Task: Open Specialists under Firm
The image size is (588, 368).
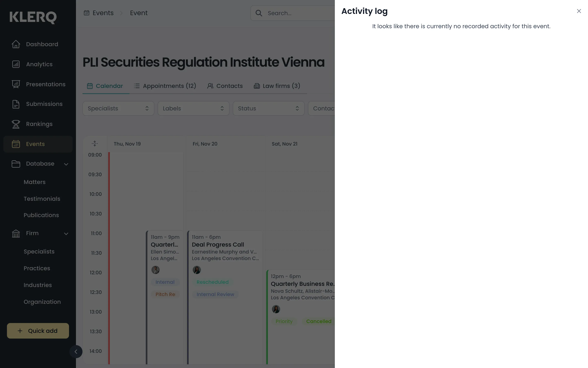Action: click(x=39, y=252)
